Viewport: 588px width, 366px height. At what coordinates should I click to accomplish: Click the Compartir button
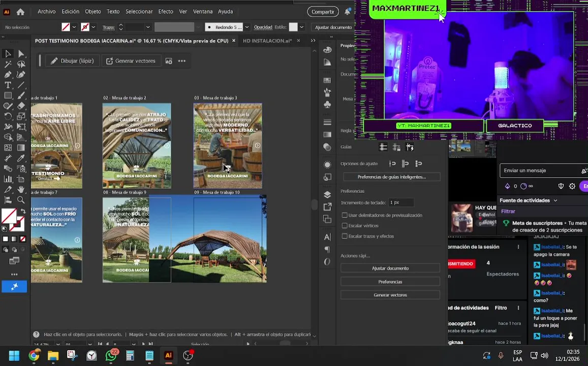coord(323,12)
